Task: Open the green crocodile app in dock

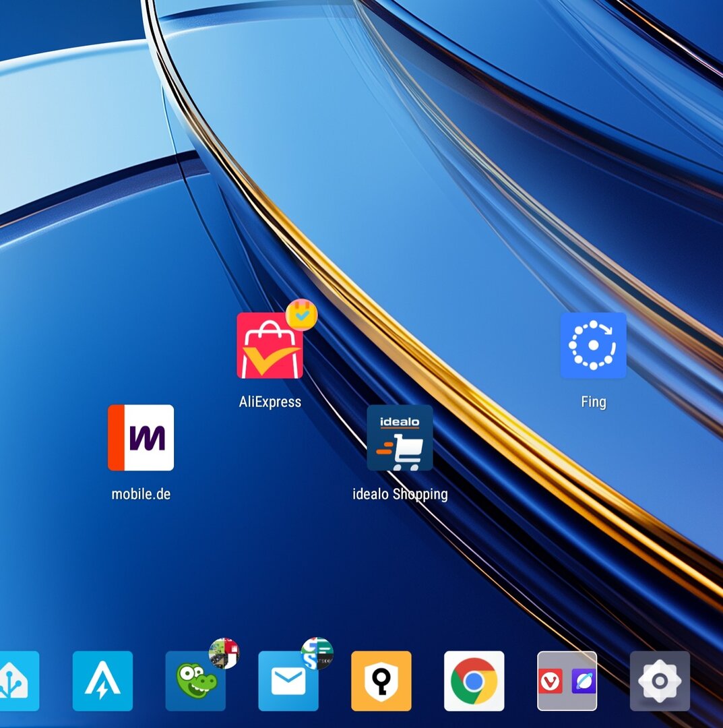Action: [x=195, y=681]
